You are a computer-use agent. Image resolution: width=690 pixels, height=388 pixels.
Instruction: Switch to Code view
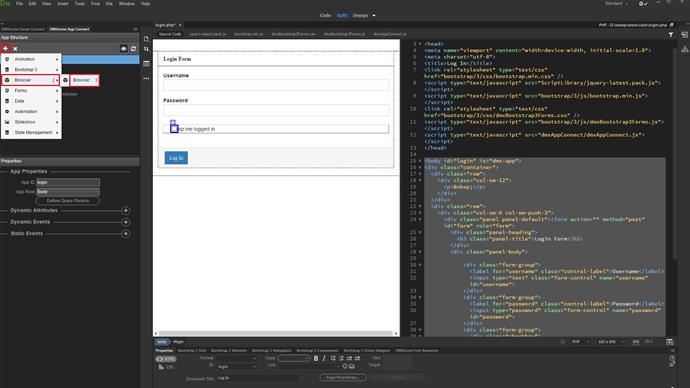[325, 15]
